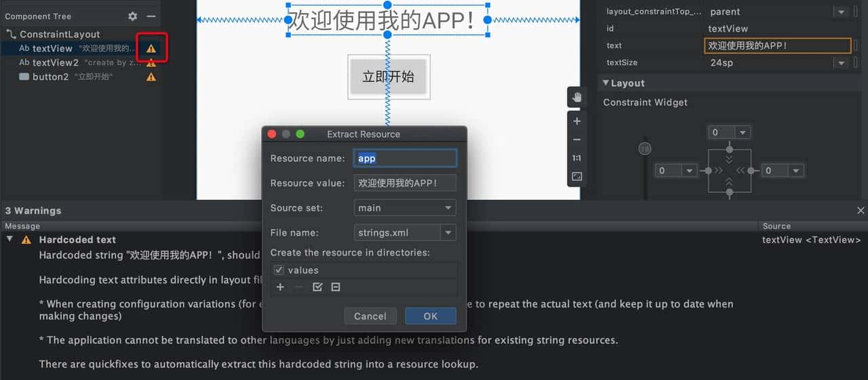Select button2 row in Component Tree
The width and height of the screenshot is (868, 380).
(x=80, y=77)
